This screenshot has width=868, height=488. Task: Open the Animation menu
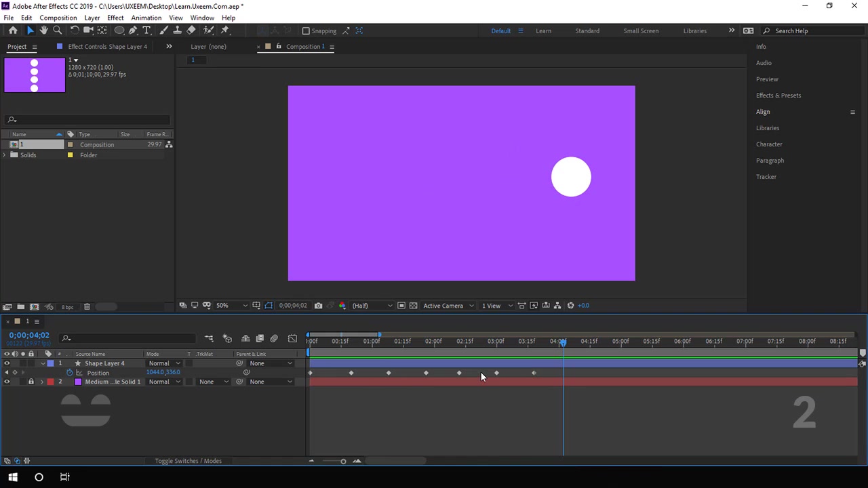tap(146, 18)
